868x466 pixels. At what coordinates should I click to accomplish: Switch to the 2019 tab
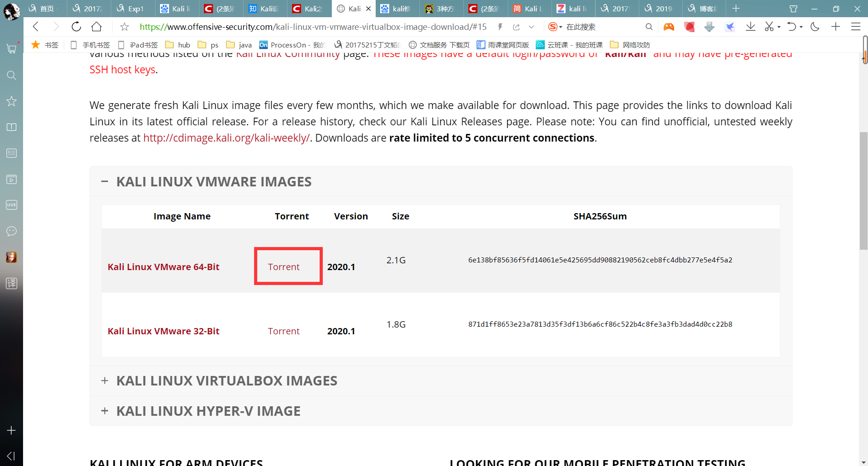tap(661, 9)
